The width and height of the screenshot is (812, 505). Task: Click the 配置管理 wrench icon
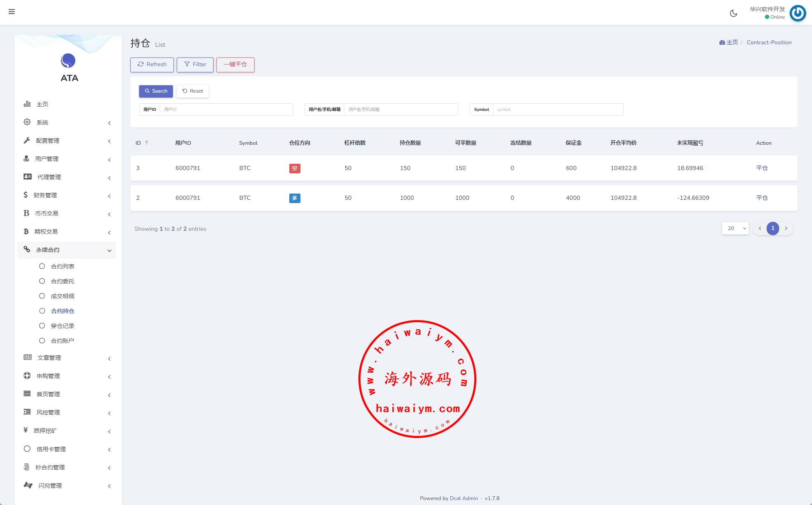[x=27, y=140]
